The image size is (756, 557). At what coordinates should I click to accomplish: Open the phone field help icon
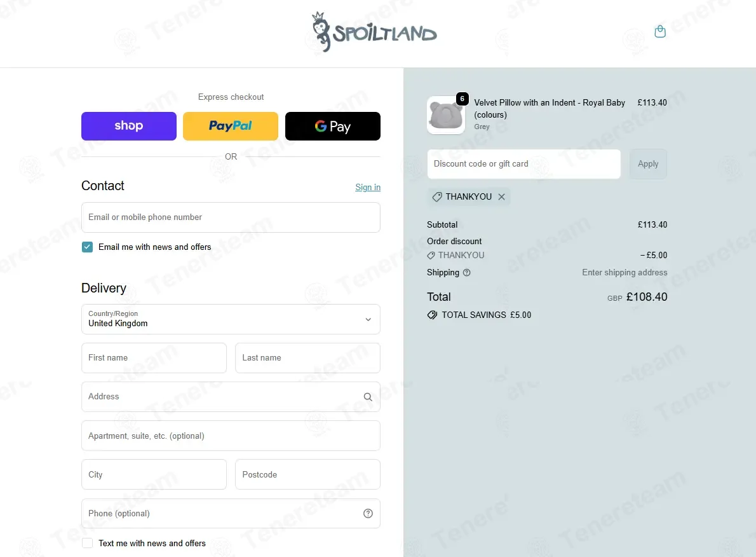368,514
